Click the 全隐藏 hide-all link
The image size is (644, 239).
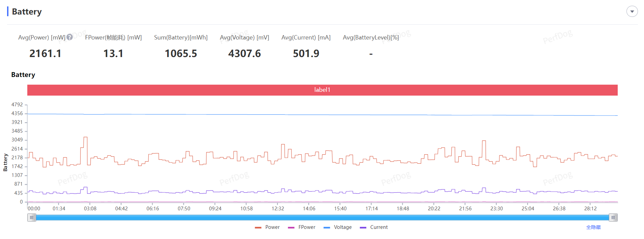[593, 227]
